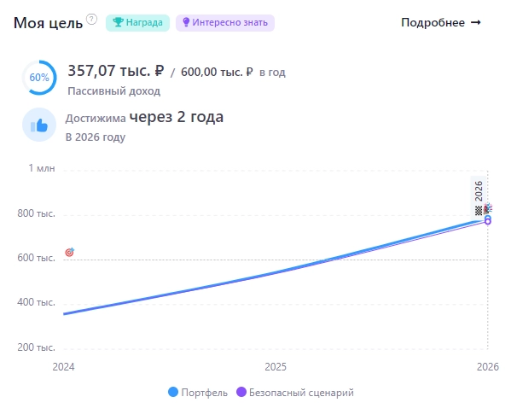Click the Пассивный доход label
This screenshot has height=420, width=517.
113,91
